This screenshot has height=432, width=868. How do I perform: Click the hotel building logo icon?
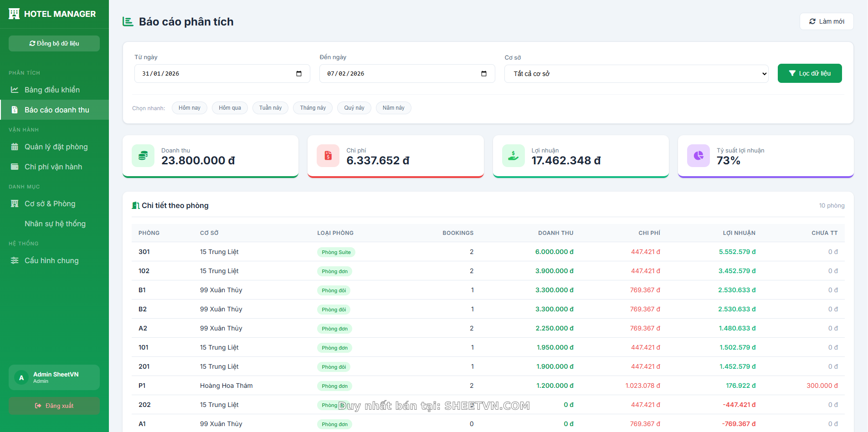[14, 14]
